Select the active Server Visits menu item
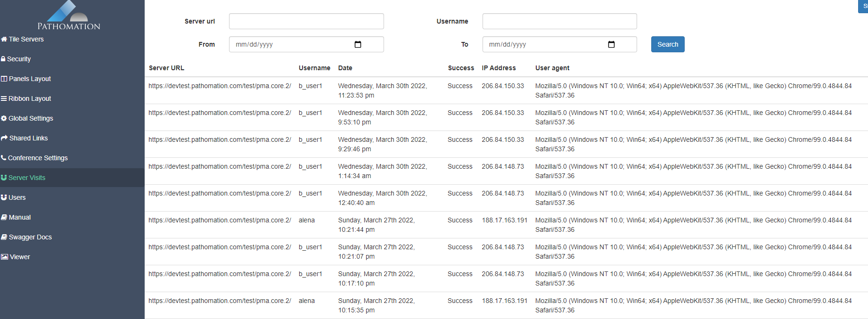The image size is (868, 319). pos(27,178)
